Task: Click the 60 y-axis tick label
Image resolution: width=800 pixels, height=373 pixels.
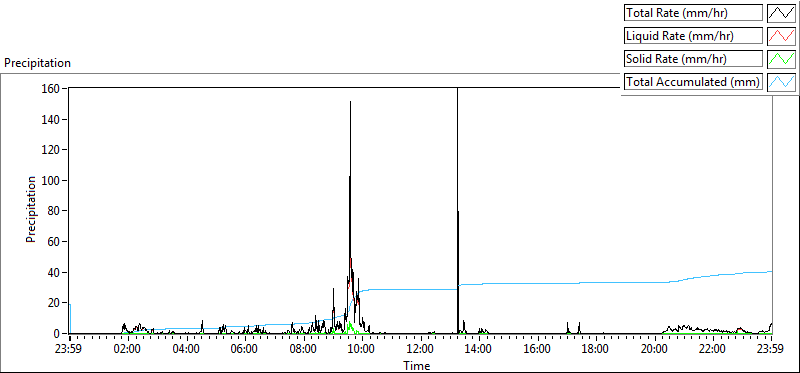Action: (55, 242)
